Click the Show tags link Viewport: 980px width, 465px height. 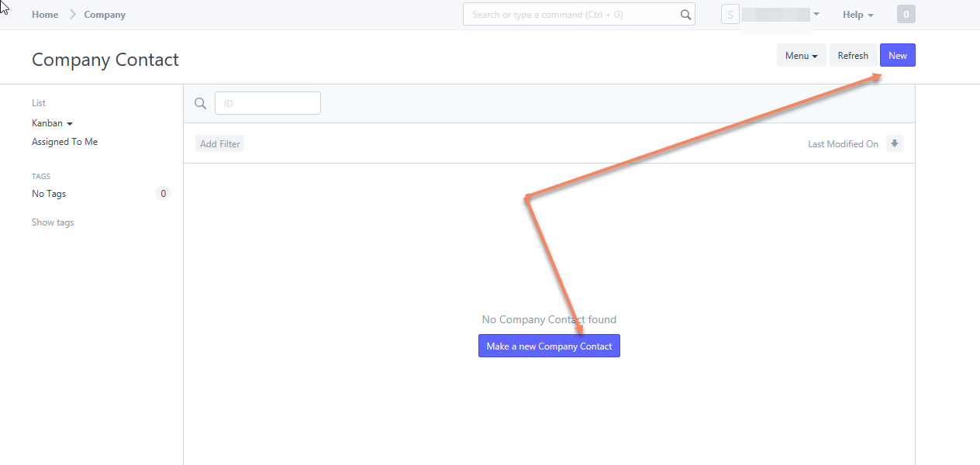53,222
